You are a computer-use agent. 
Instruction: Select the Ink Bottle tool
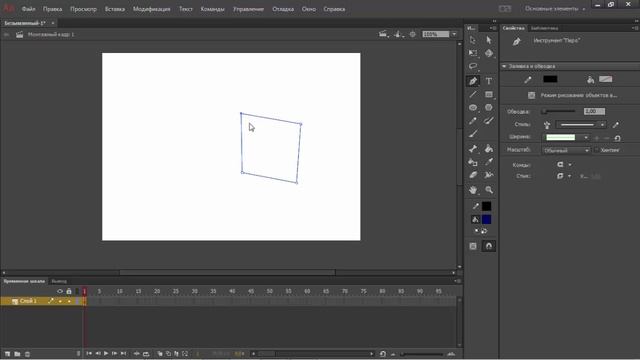tap(473, 162)
